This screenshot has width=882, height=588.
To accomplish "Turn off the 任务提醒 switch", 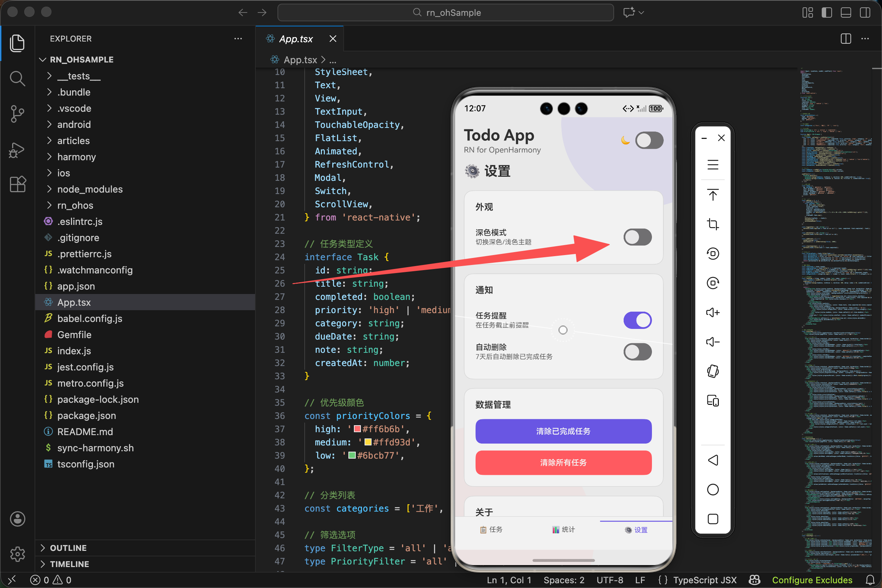I will tap(638, 320).
